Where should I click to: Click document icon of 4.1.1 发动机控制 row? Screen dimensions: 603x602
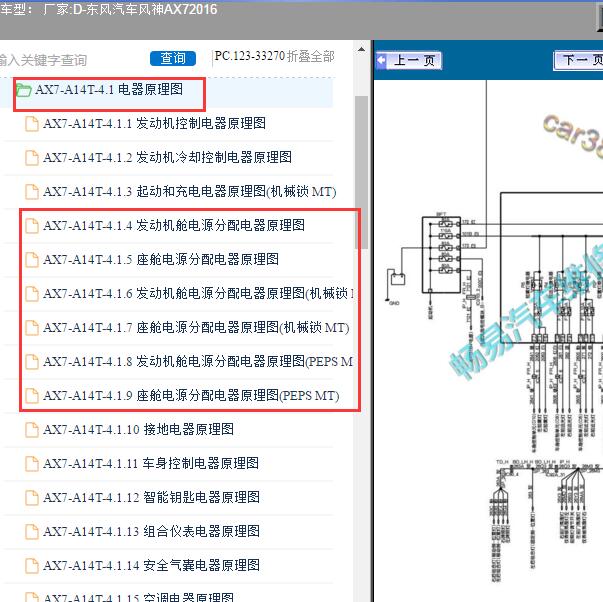32,124
